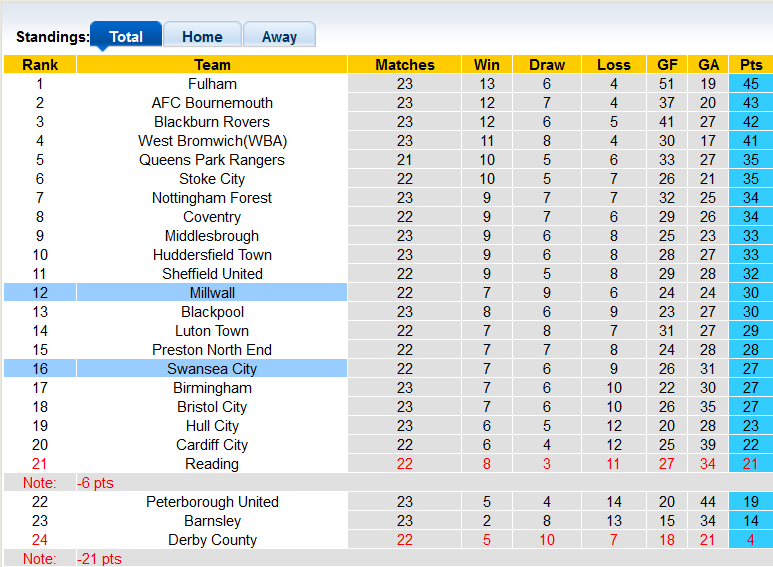Image resolution: width=773 pixels, height=567 pixels.
Task: Select Luton Town team name
Action: pos(212,331)
